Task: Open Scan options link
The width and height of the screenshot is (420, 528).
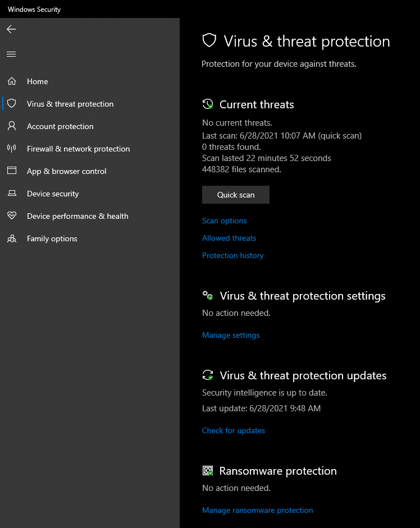Action: (x=224, y=221)
